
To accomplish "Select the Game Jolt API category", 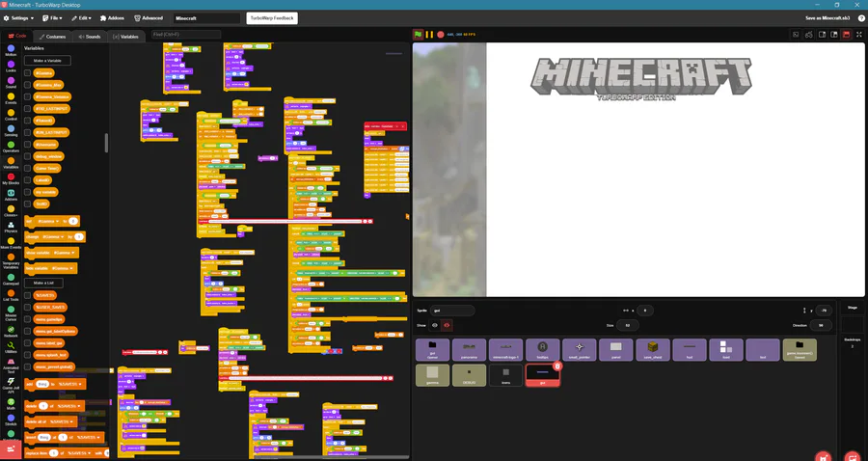I will 11,385.
